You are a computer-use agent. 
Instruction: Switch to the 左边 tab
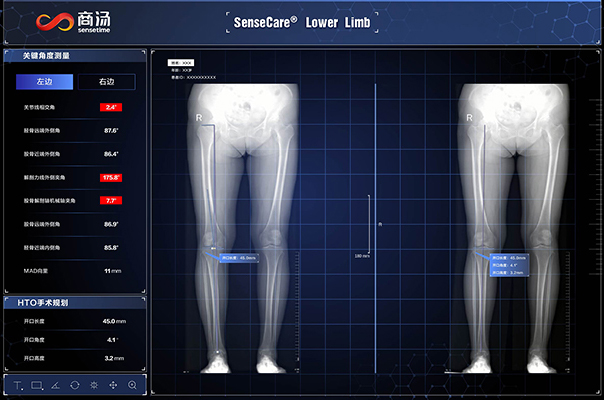point(44,82)
